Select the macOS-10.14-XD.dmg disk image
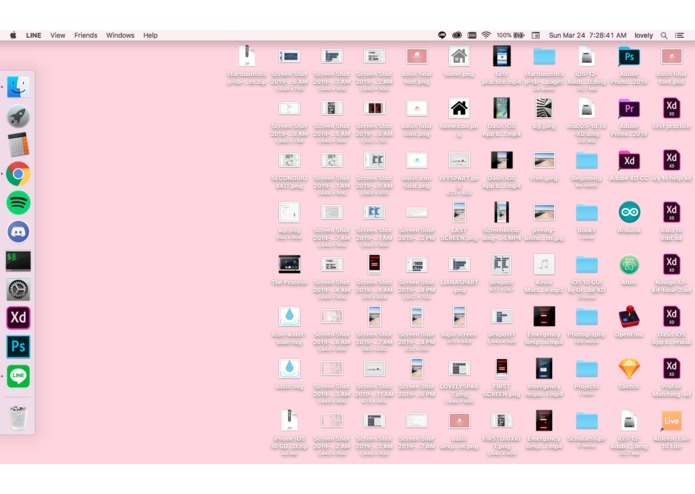695x494 pixels. click(586, 108)
